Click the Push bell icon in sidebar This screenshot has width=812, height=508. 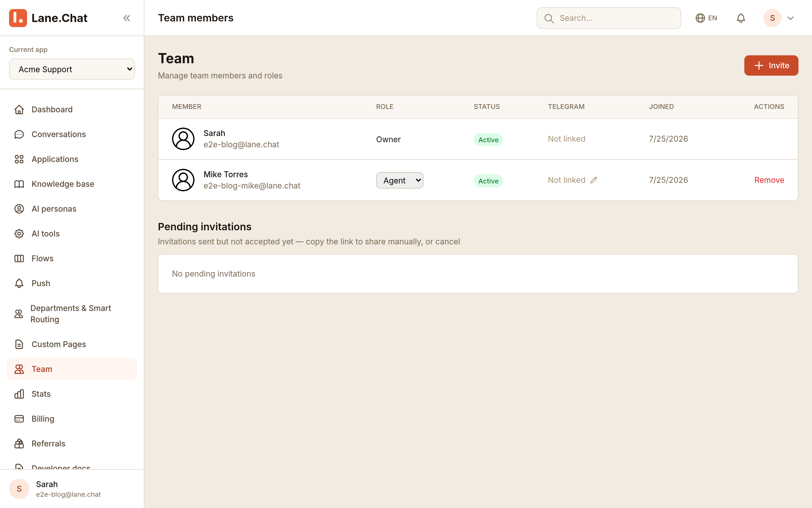pyautogui.click(x=19, y=283)
